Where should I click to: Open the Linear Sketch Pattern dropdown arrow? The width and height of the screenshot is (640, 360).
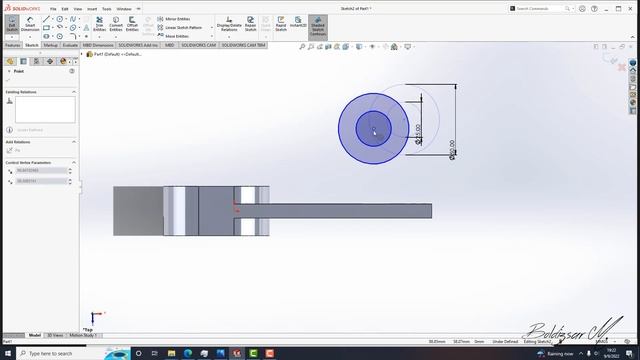coord(211,27)
